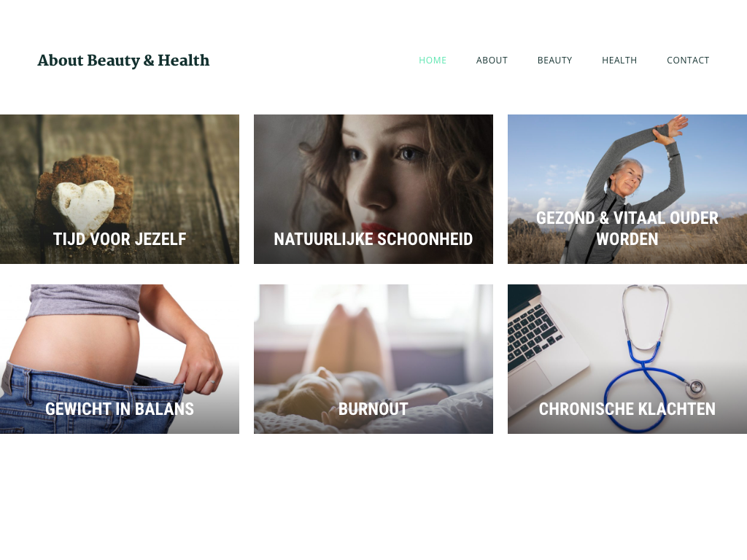
Task: Click the NATUURLIJKE SCHOONHEID heading text
Action: pyautogui.click(x=373, y=239)
